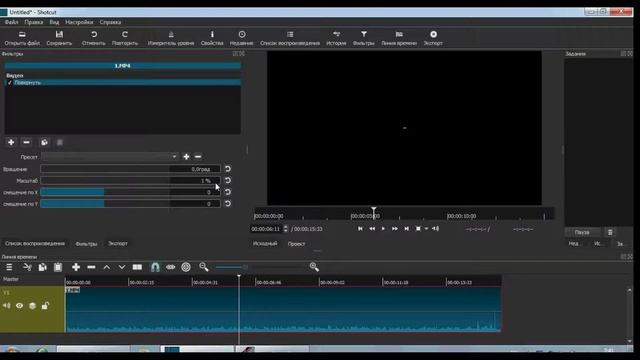Open the Файл menu
Screen dimensions: 640x360
pyautogui.click(x=11, y=22)
